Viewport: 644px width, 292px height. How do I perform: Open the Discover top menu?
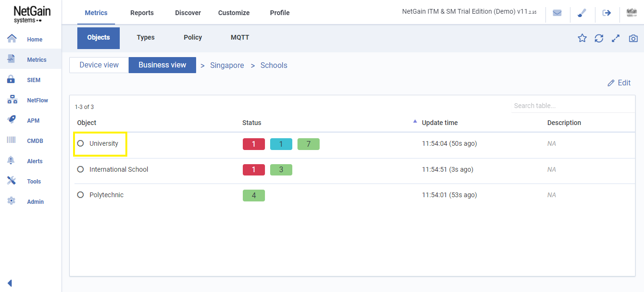(188, 13)
